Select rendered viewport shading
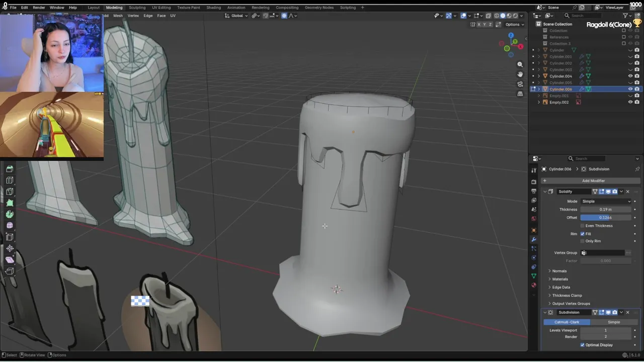 [x=515, y=16]
